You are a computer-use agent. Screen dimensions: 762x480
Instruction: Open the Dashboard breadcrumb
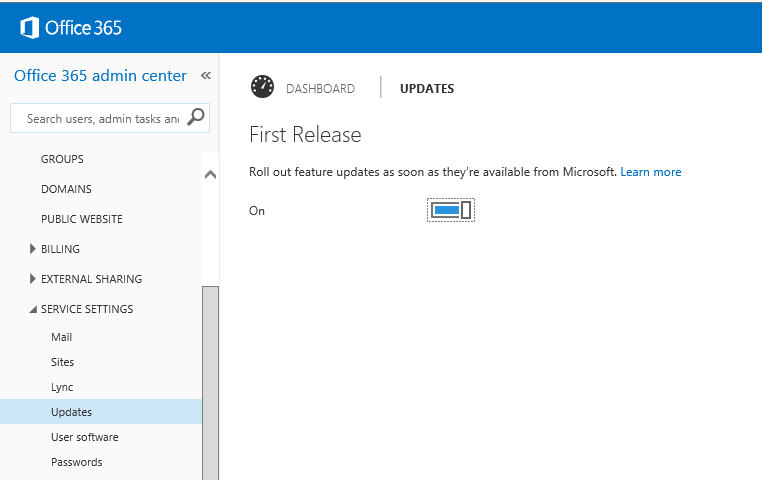pos(320,89)
